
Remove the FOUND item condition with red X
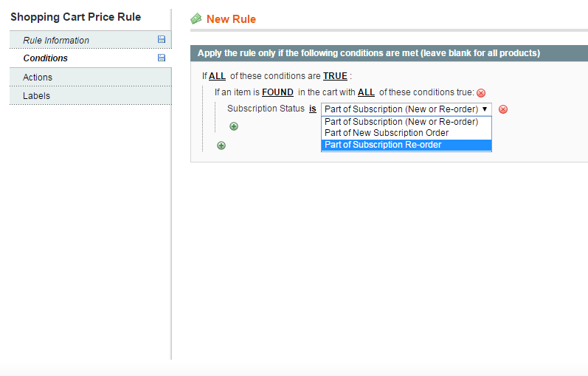coord(481,93)
